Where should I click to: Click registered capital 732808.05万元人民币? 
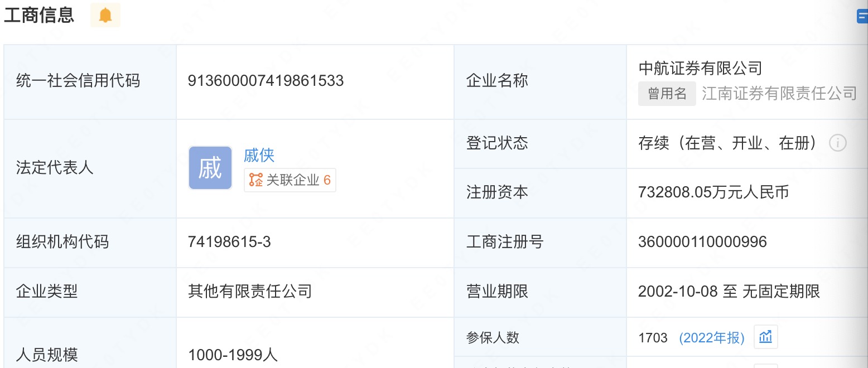713,193
